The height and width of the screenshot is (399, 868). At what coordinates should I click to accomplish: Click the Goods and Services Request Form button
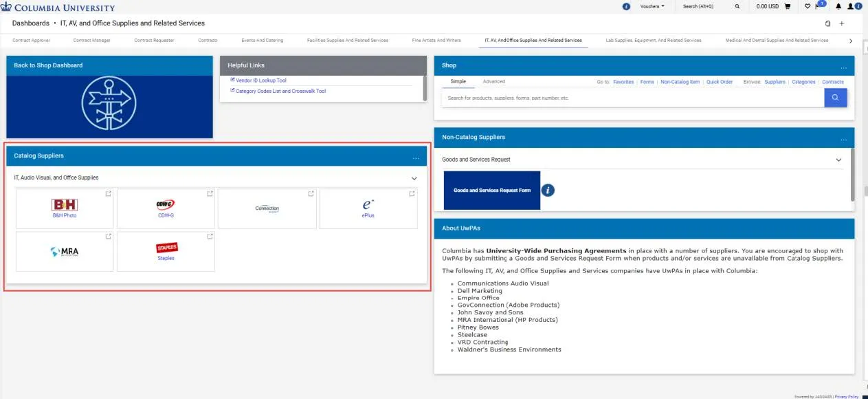pos(492,191)
